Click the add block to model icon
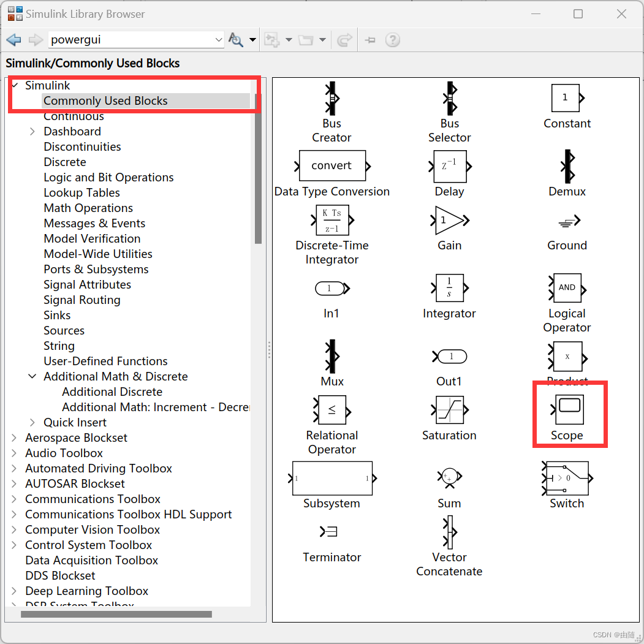 [x=271, y=40]
